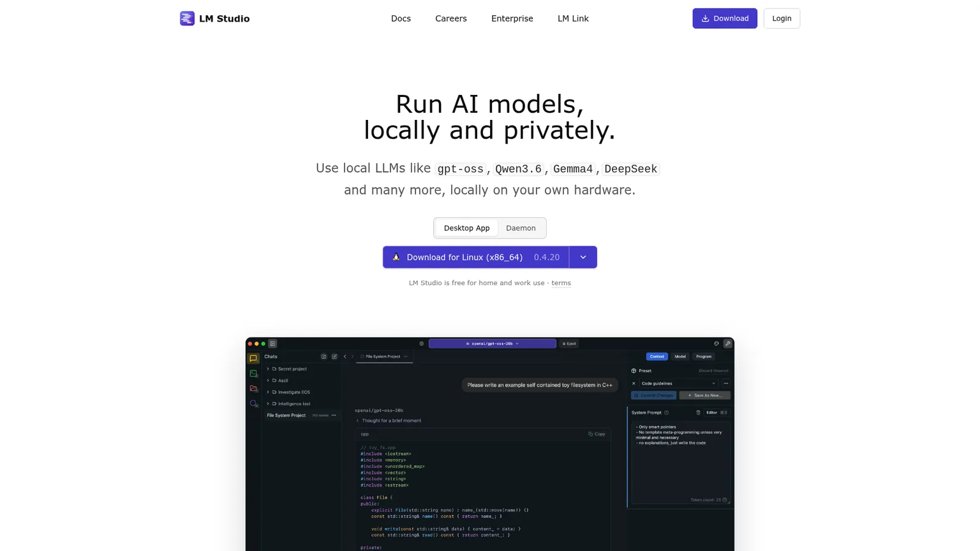Click the LM Studio logo icon
The height and width of the screenshot is (551, 980).
(187, 18)
